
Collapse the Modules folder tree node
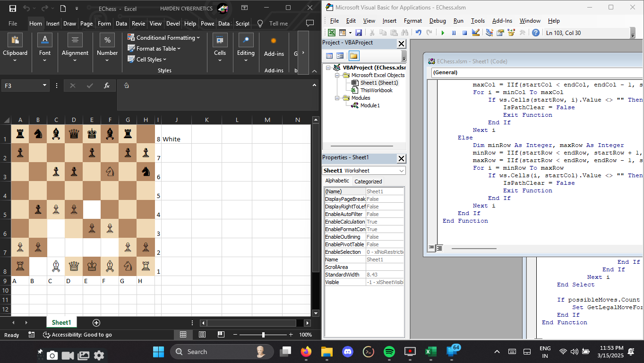[338, 98]
